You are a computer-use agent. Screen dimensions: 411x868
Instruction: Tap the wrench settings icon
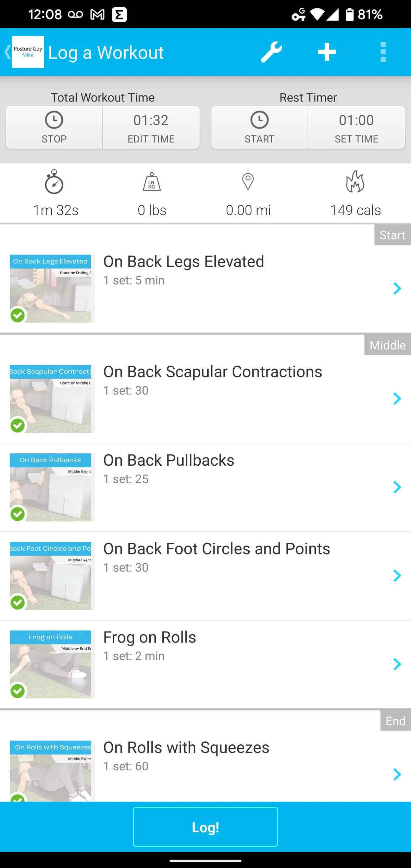(x=271, y=52)
